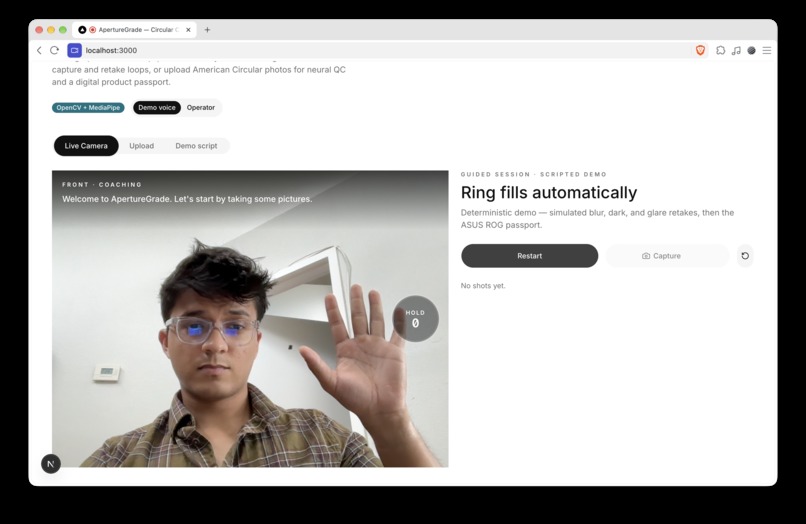This screenshot has height=524, width=806.
Task: Click the OpenCV + MediaPipe badge
Action: (x=88, y=107)
